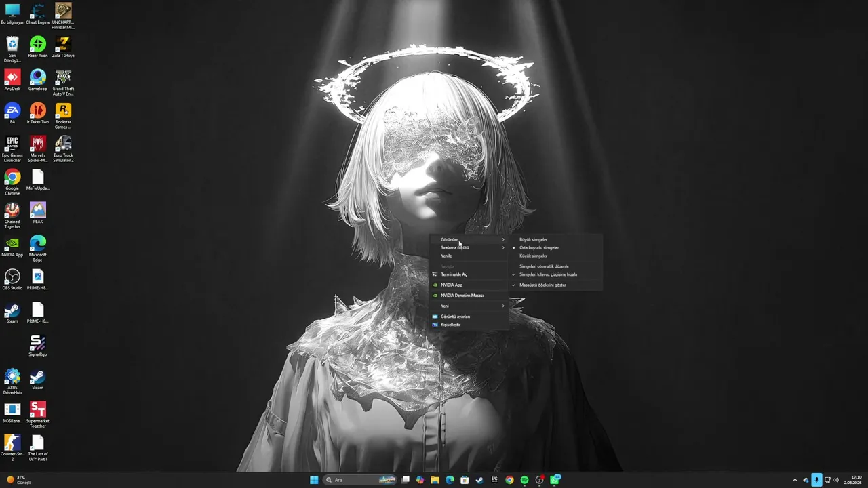The image size is (868, 488).
Task: Open Microsoft Store from the taskbar
Action: coord(465,480)
